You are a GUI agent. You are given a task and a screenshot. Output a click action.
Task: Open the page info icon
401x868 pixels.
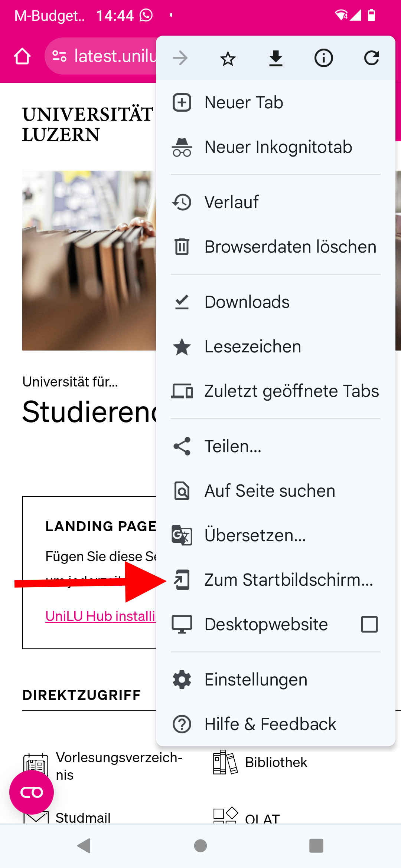pyautogui.click(x=324, y=58)
